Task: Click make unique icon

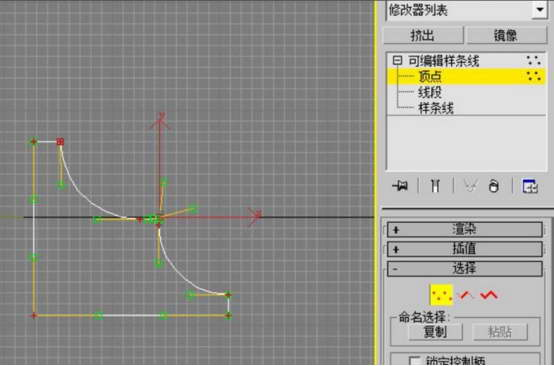Action: coord(470,185)
